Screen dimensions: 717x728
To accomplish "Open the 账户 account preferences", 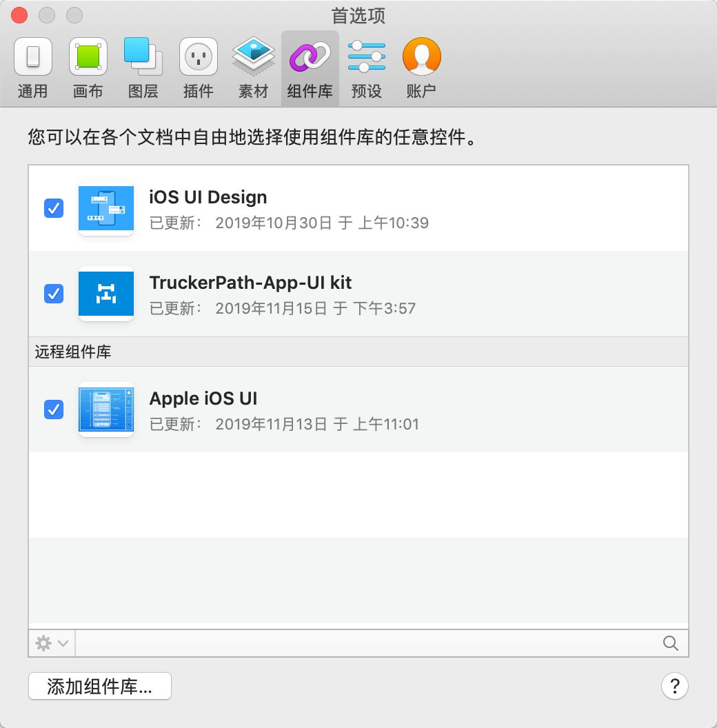I will pos(421,68).
